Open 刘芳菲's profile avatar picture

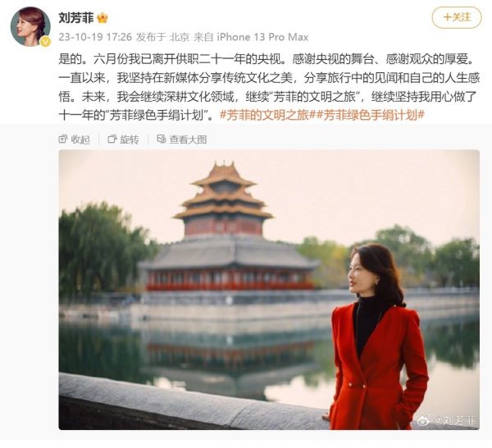pyautogui.click(x=30, y=26)
